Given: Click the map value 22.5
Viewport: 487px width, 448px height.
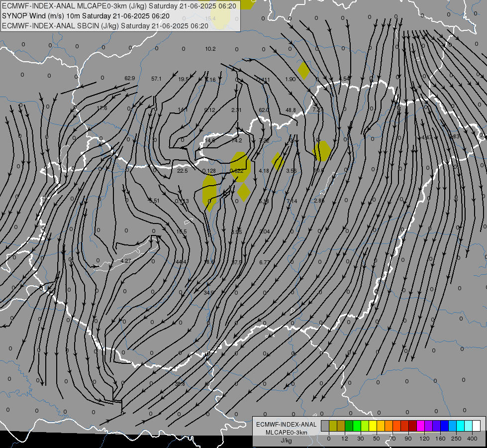Looking at the screenshot, I should 183,171.
